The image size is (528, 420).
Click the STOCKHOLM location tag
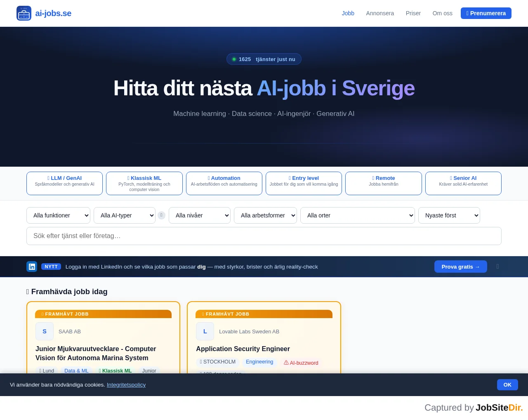point(218,362)
